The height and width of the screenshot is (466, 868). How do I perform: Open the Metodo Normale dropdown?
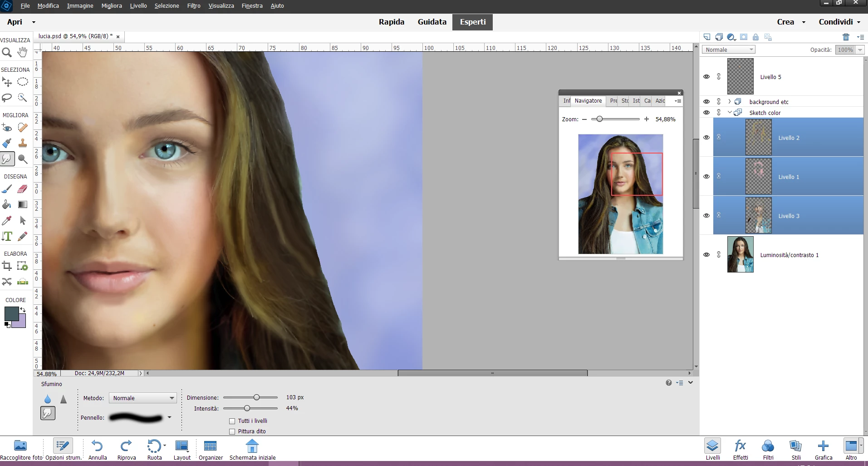point(142,398)
